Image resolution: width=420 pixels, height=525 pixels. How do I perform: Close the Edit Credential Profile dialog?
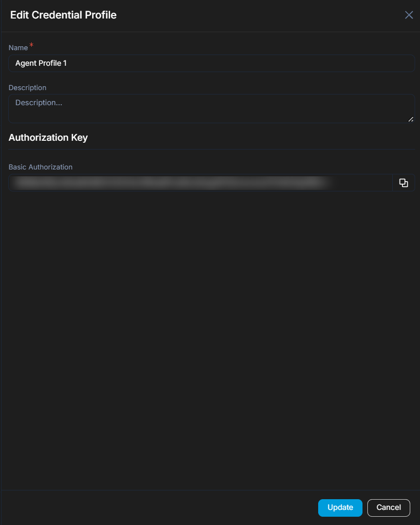409,15
